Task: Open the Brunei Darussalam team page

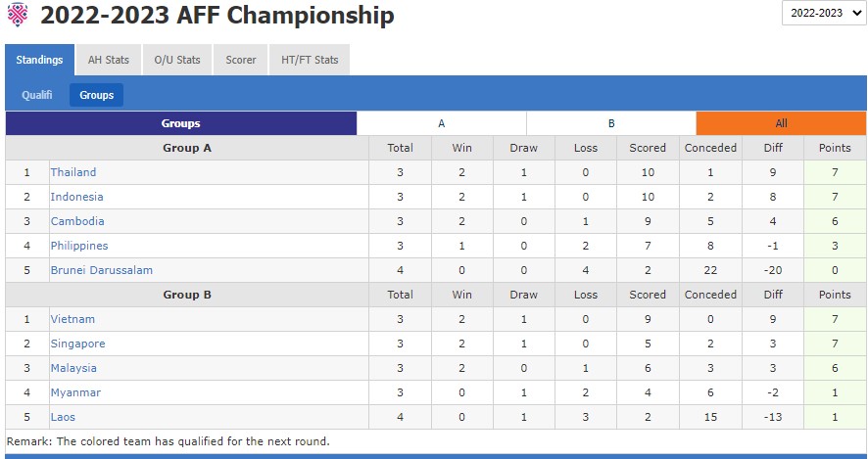Action: pyautogui.click(x=102, y=270)
